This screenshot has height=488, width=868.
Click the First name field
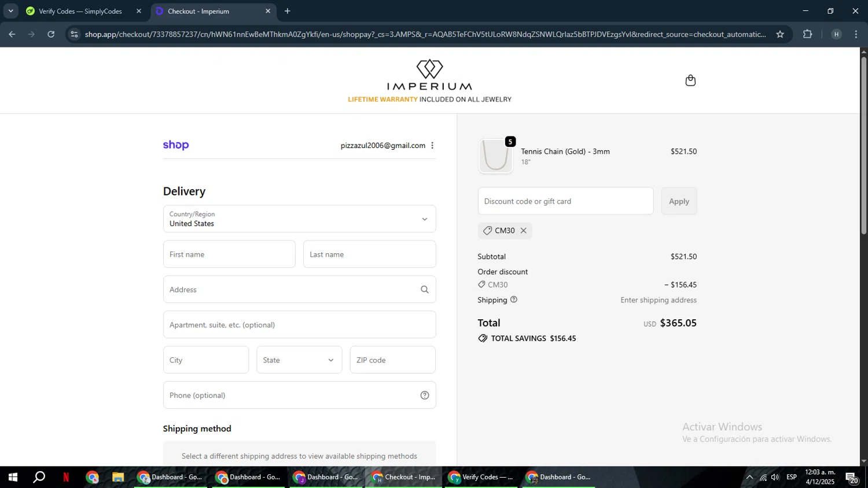click(x=229, y=254)
